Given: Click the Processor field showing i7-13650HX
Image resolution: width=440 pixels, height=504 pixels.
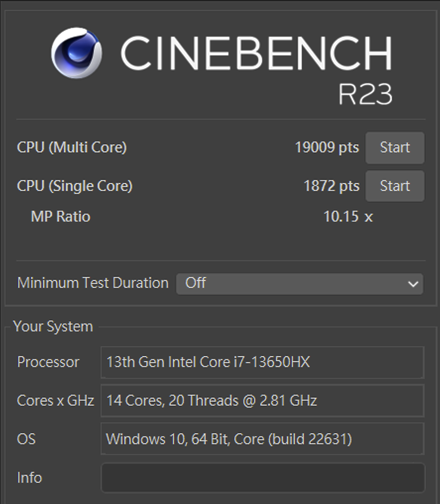Looking at the screenshot, I should pyautogui.click(x=262, y=362).
